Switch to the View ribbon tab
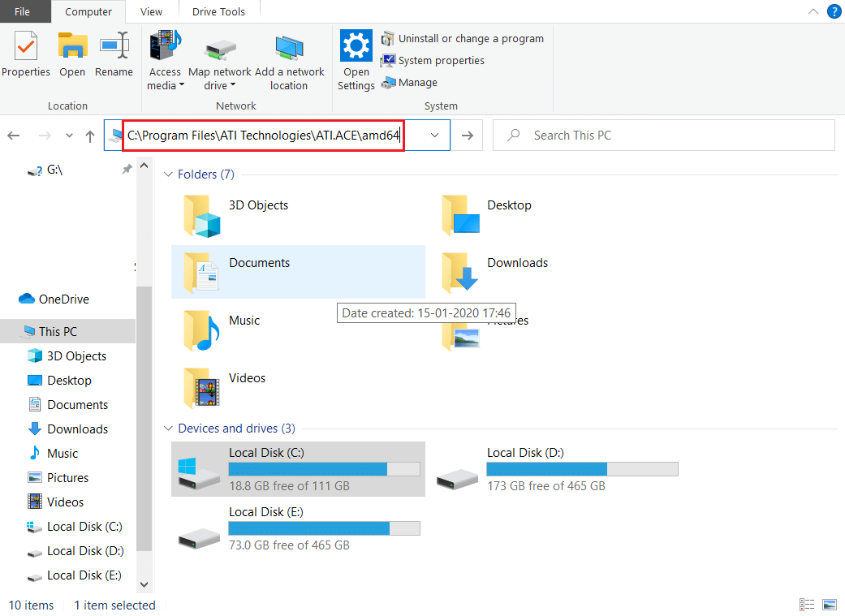This screenshot has height=616, width=845. [x=152, y=11]
